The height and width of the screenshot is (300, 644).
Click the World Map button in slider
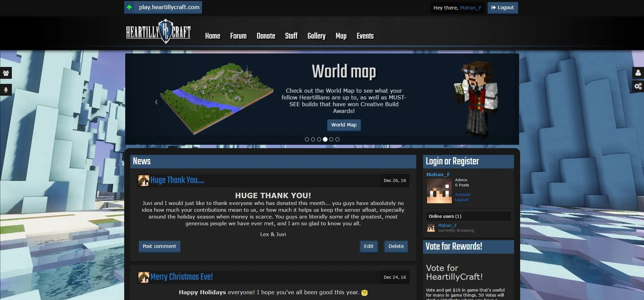344,125
